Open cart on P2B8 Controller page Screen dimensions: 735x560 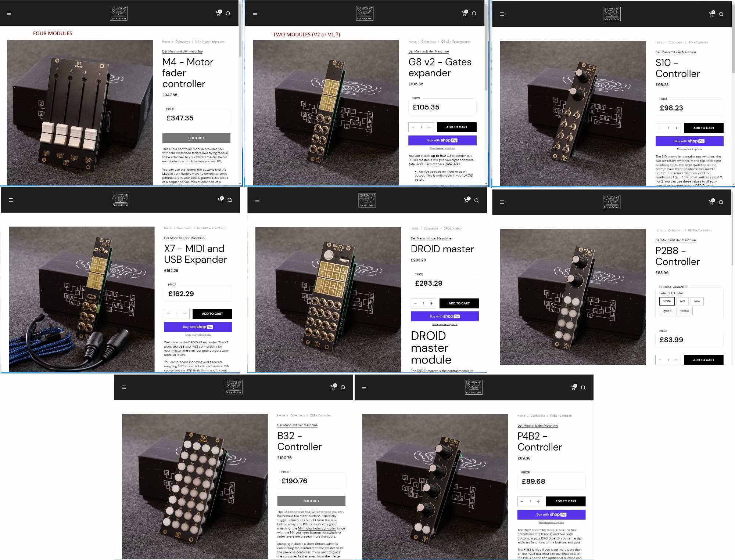[x=711, y=202]
